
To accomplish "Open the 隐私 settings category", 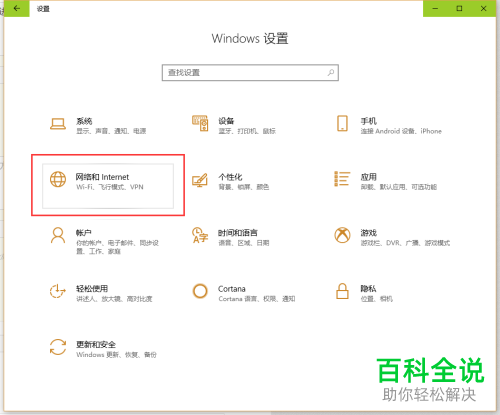I will pos(369,288).
